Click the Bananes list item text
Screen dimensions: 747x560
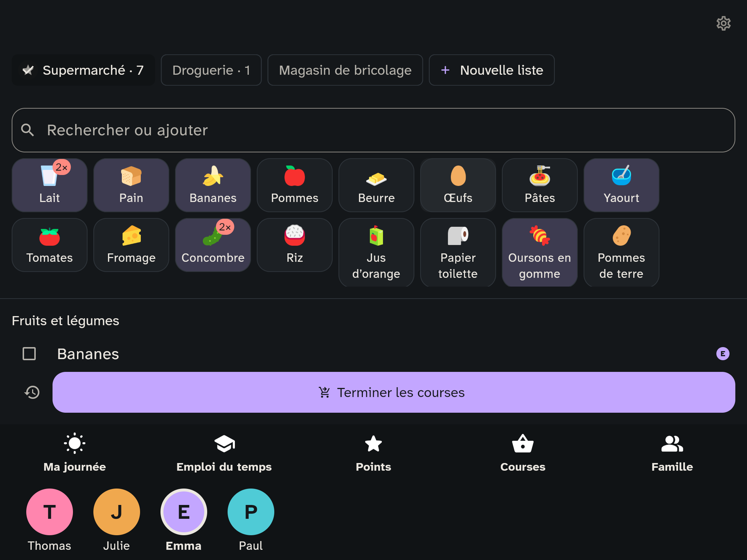click(88, 354)
